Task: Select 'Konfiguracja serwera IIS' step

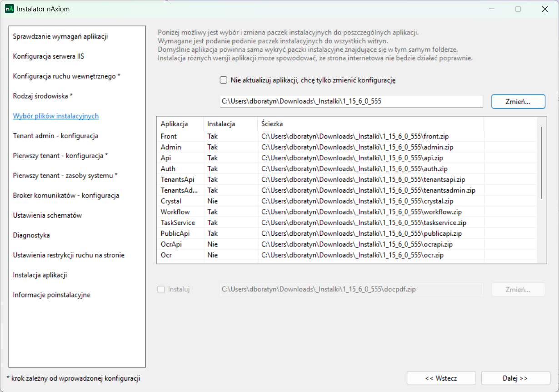Action: coord(49,57)
